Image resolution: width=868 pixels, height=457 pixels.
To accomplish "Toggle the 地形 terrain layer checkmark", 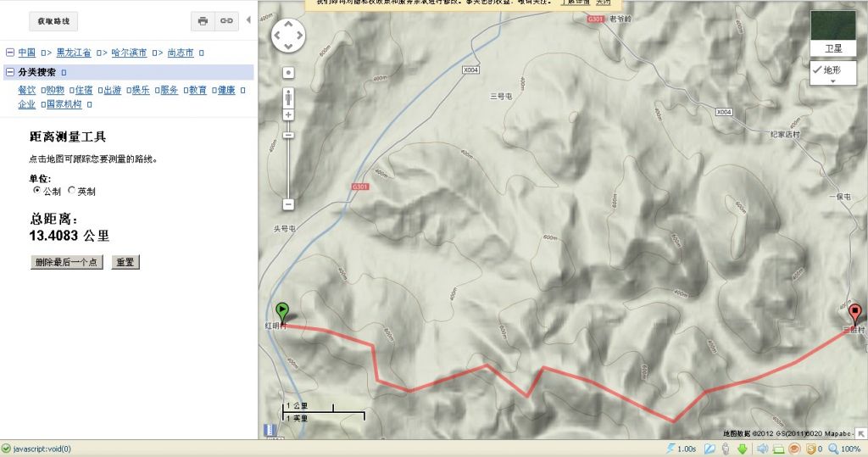I will click(817, 70).
